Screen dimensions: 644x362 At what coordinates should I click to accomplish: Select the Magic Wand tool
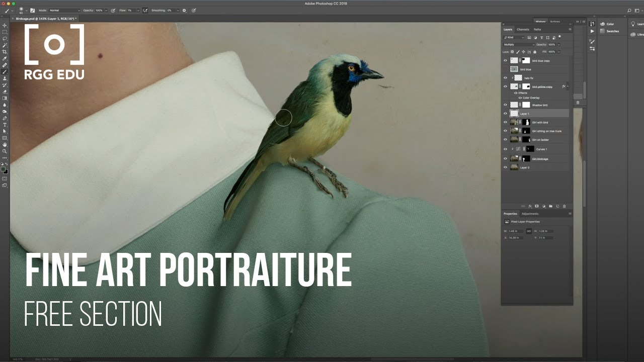pos(5,45)
